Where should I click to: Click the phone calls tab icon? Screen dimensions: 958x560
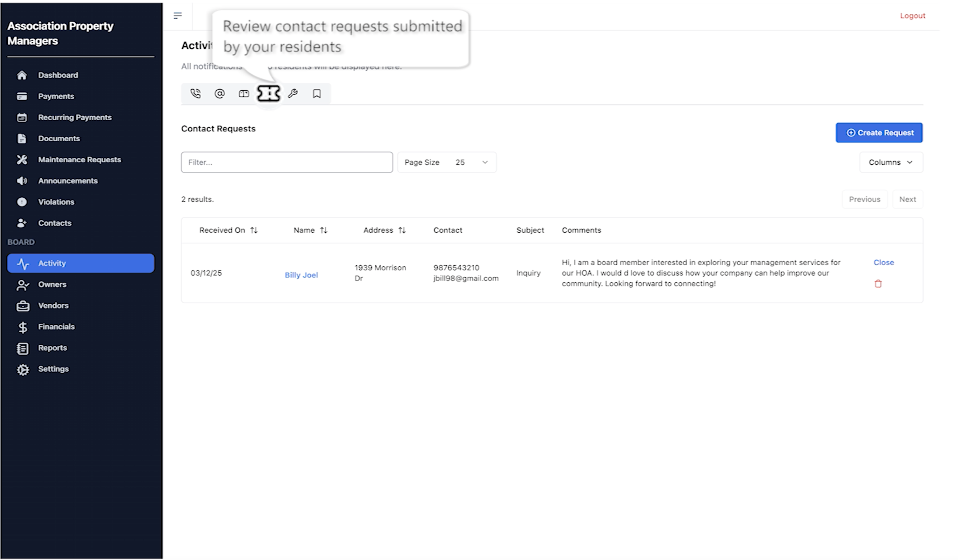[195, 94]
